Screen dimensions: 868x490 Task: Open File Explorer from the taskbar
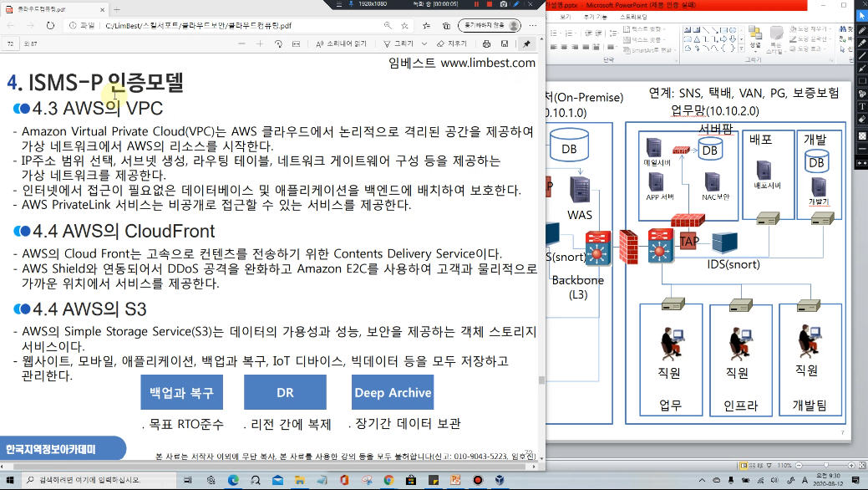[x=299, y=480]
